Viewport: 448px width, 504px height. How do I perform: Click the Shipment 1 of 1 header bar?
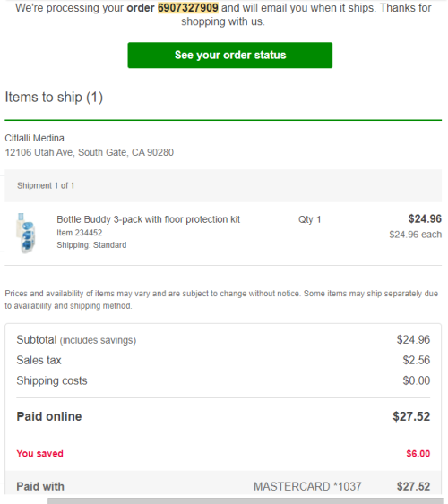[x=223, y=186]
